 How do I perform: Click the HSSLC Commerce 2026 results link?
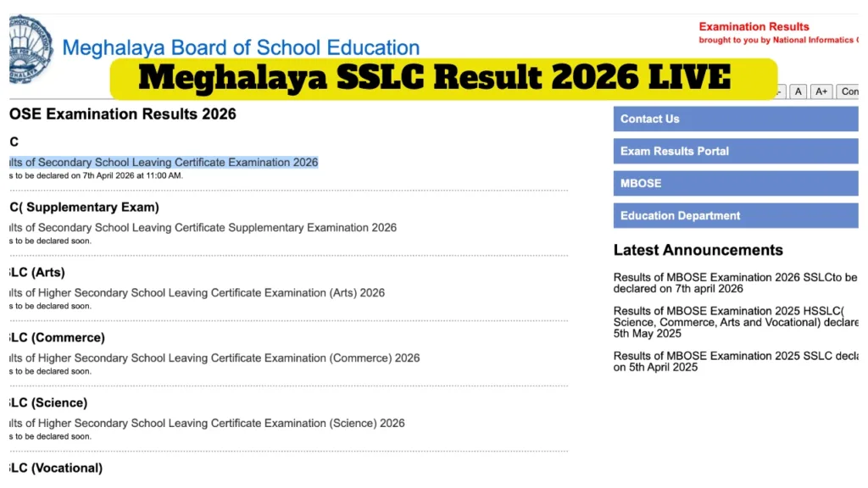click(x=209, y=358)
